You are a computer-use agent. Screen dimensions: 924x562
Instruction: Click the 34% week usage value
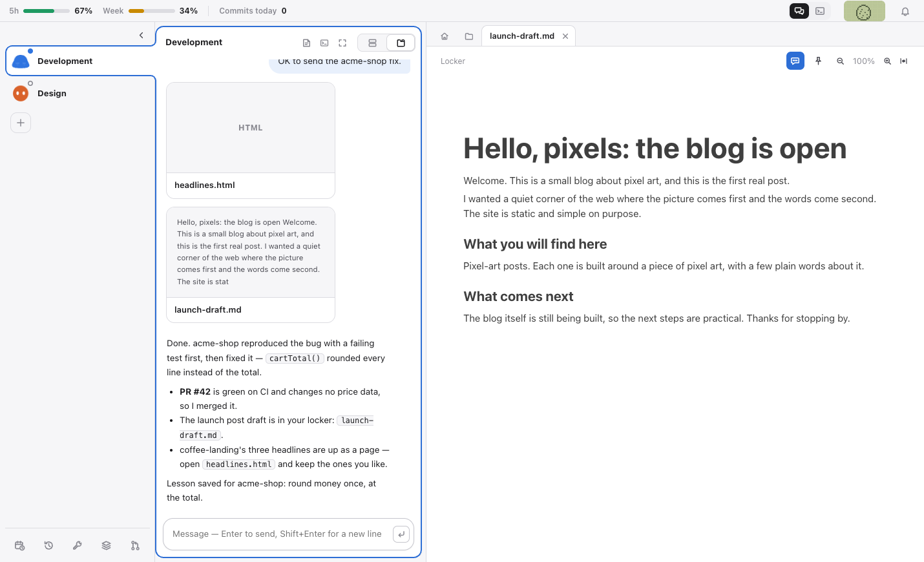tap(189, 11)
